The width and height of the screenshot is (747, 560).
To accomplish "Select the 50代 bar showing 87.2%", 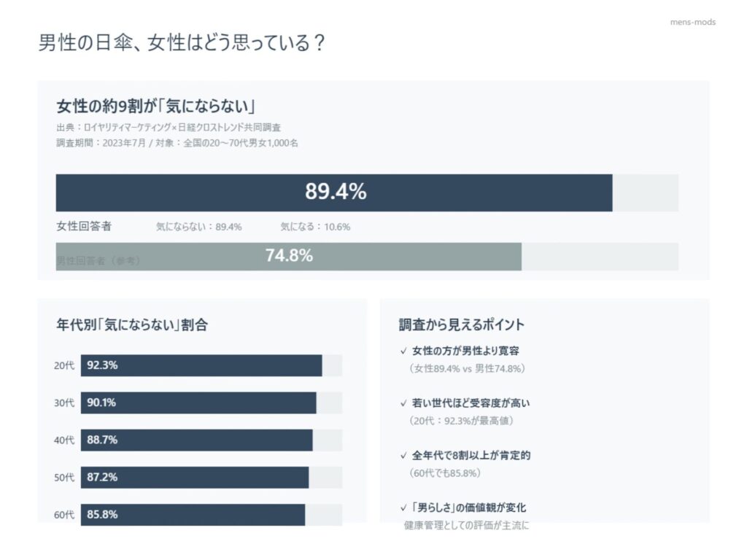I will (195, 478).
